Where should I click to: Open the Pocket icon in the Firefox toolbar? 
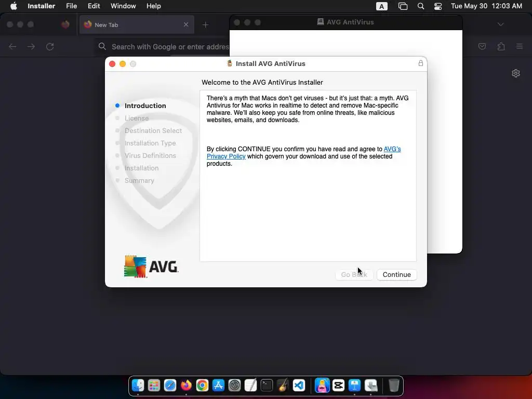[x=482, y=46]
